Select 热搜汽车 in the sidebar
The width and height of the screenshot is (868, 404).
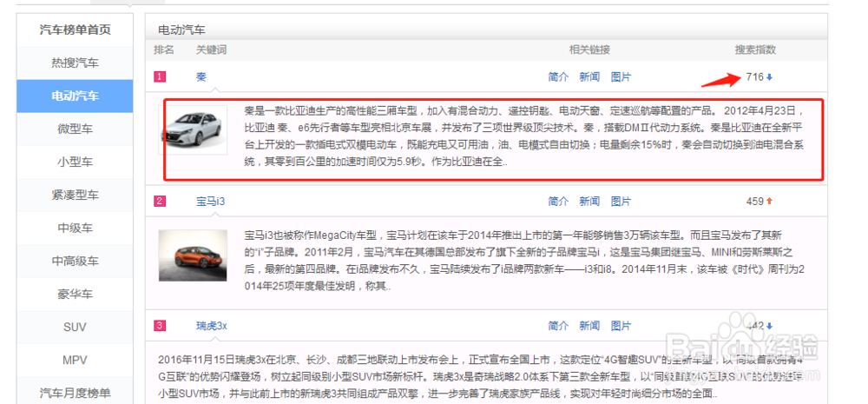click(x=75, y=63)
